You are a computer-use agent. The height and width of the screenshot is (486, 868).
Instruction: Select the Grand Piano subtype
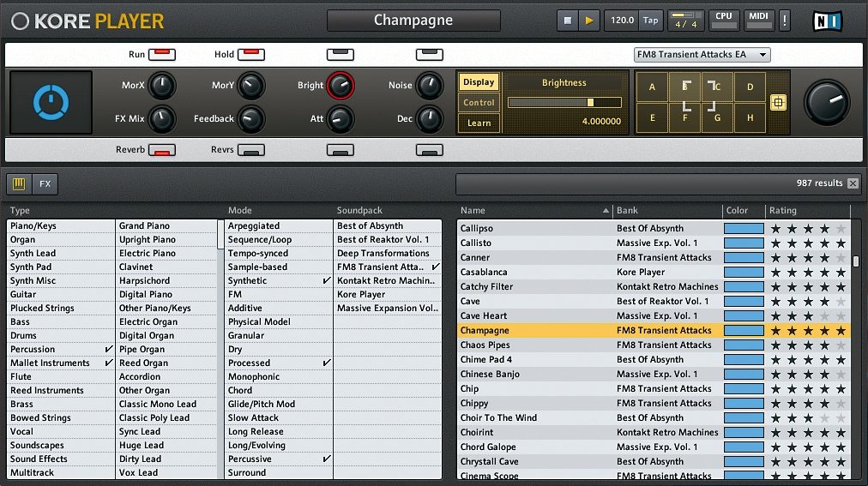pyautogui.click(x=166, y=226)
